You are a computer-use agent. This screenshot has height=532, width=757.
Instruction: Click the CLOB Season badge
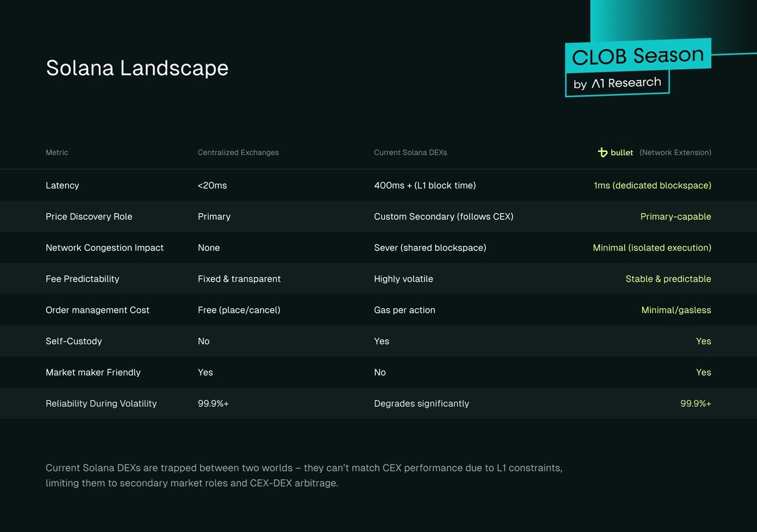click(638, 56)
